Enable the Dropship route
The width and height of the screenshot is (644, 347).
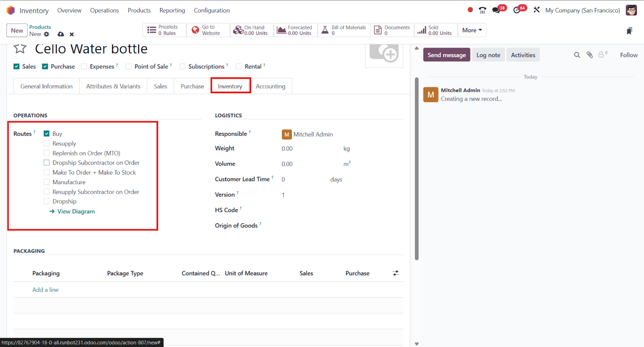[47, 201]
